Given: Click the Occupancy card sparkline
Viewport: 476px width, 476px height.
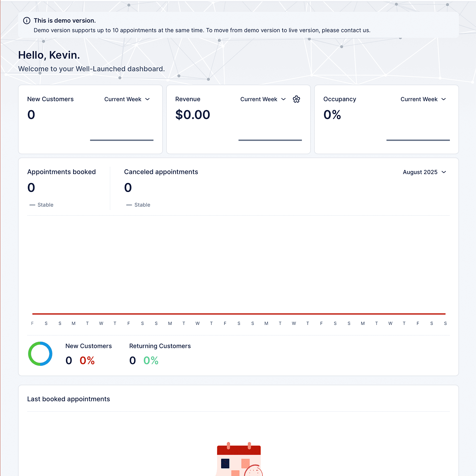Looking at the screenshot, I should (x=418, y=140).
